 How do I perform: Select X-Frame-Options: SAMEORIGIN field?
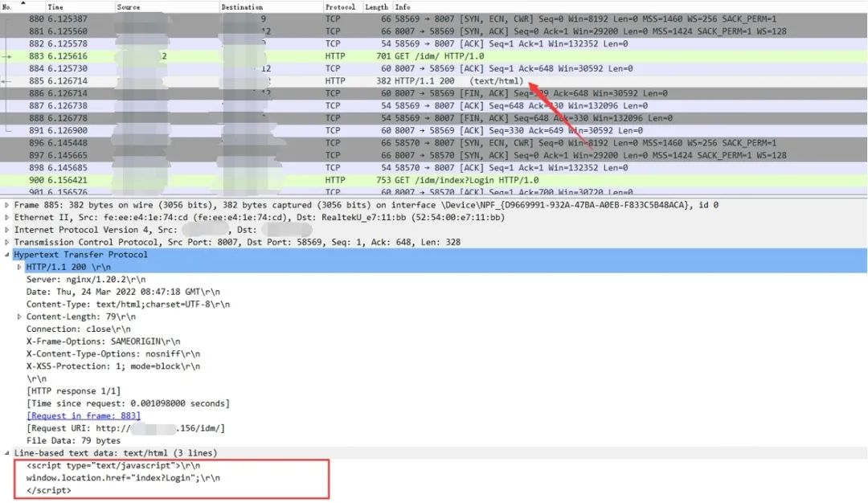pyautogui.click(x=103, y=341)
